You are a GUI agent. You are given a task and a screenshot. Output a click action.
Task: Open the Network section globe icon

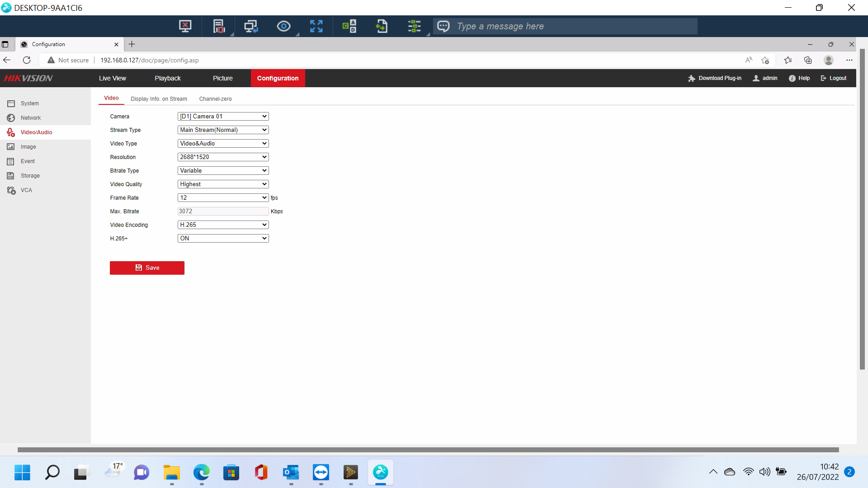(11, 118)
